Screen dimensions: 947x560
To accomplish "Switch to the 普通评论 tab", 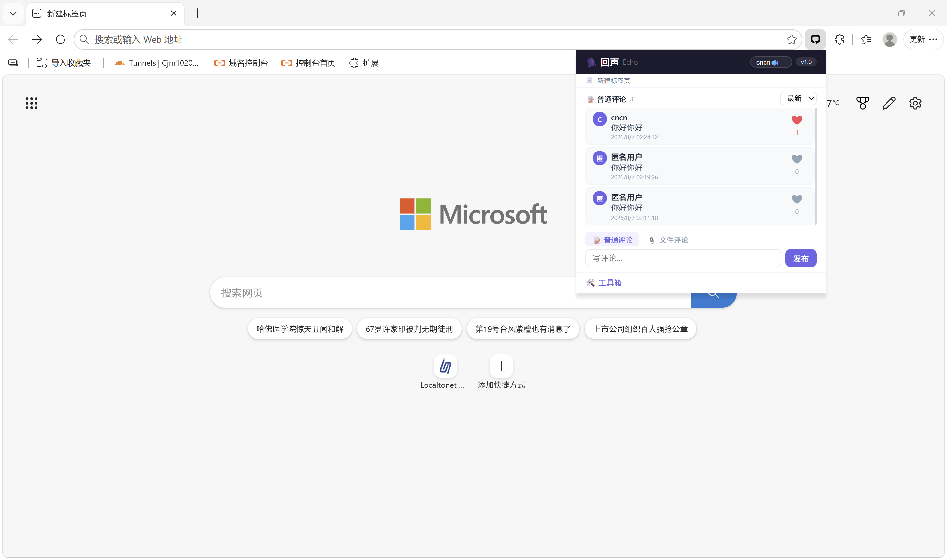I will 612,240.
